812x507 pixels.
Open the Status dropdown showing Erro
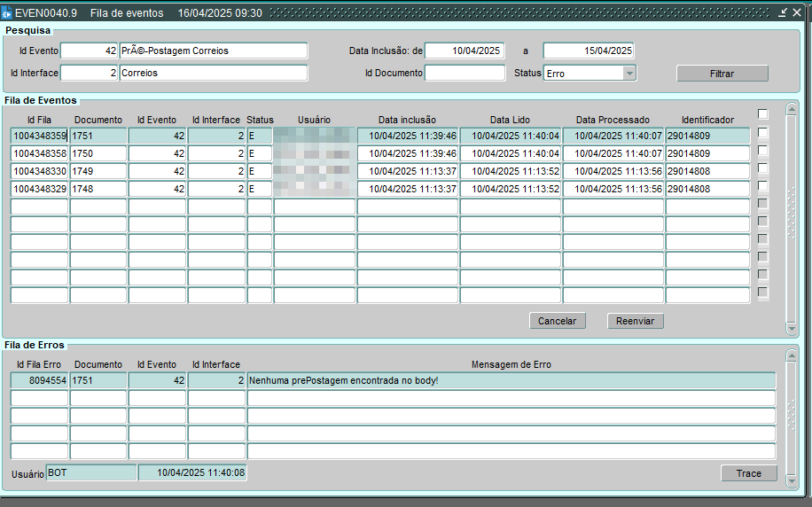(x=629, y=74)
